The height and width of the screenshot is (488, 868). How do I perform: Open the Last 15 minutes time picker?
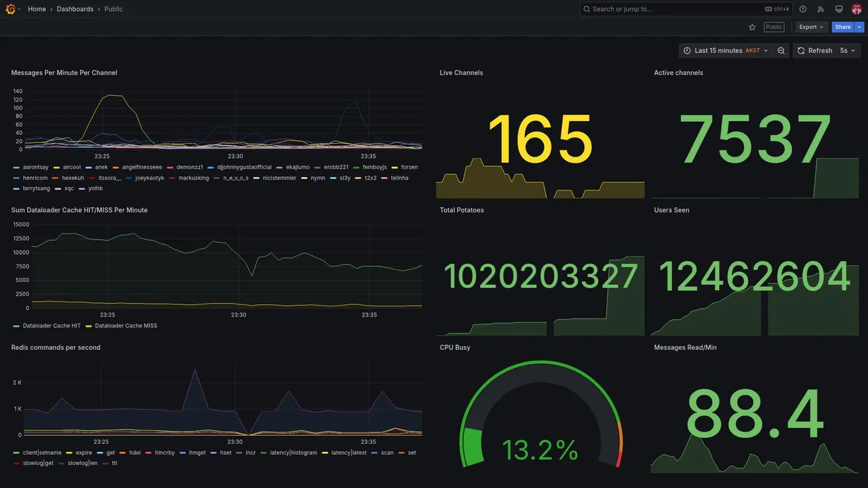(726, 50)
